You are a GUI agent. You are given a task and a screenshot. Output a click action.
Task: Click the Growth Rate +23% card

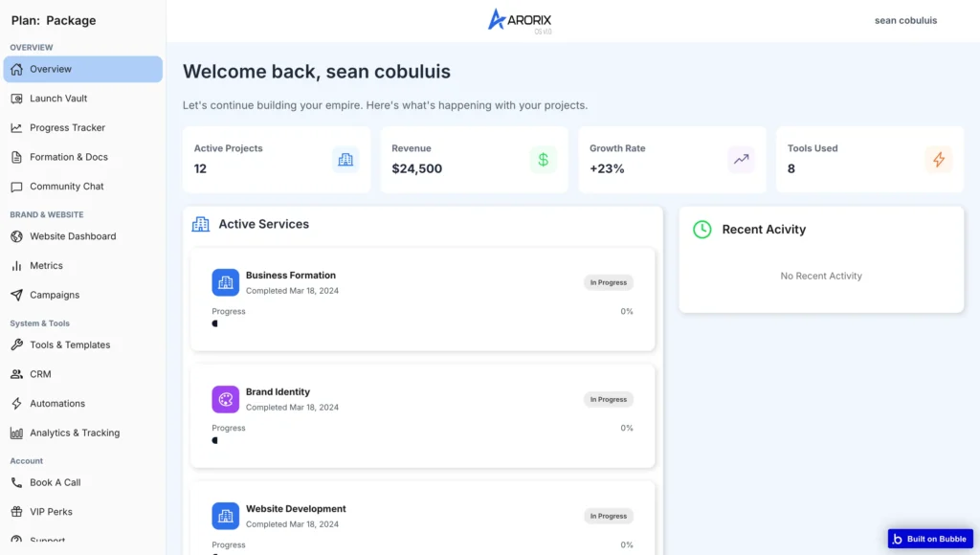673,160
